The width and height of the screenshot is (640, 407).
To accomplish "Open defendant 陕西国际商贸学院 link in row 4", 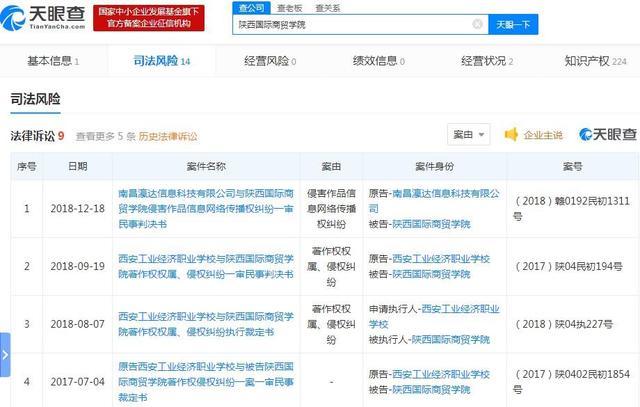I will pyautogui.click(x=431, y=390).
